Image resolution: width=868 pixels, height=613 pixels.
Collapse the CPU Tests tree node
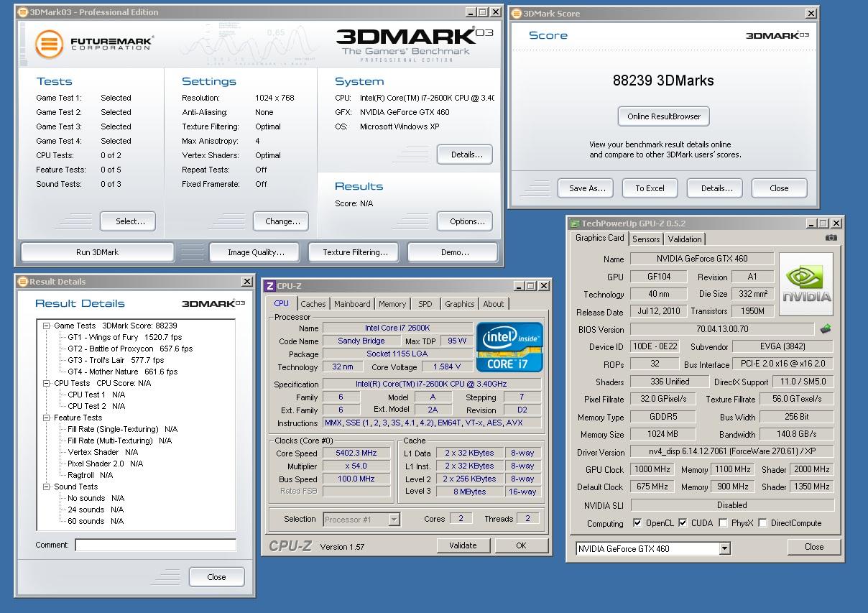[x=46, y=383]
